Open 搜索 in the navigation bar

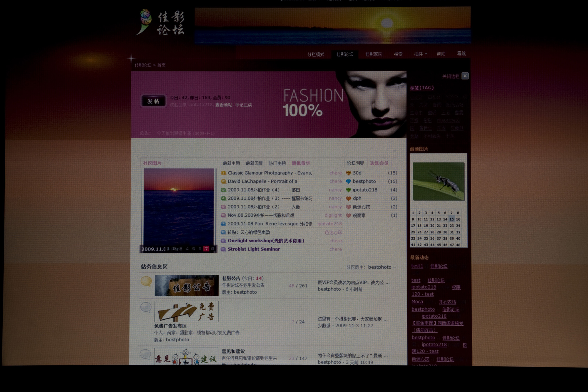pyautogui.click(x=398, y=54)
